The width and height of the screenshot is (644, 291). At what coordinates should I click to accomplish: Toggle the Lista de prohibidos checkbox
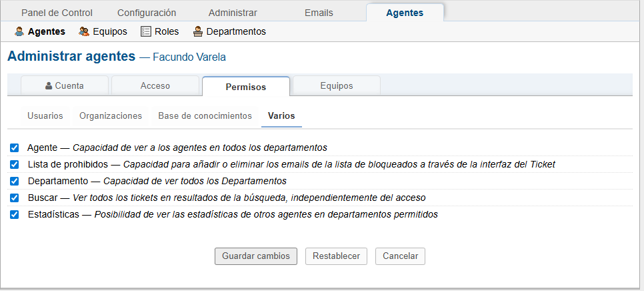tap(15, 164)
